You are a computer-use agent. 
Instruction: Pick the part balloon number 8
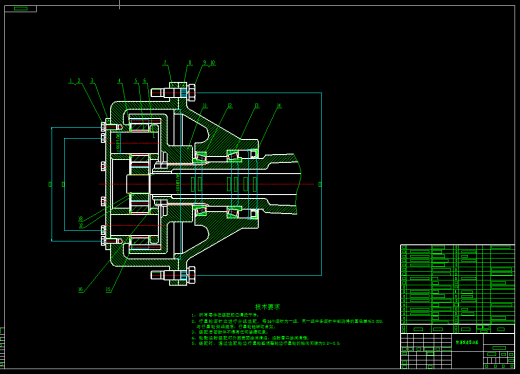click(x=190, y=63)
